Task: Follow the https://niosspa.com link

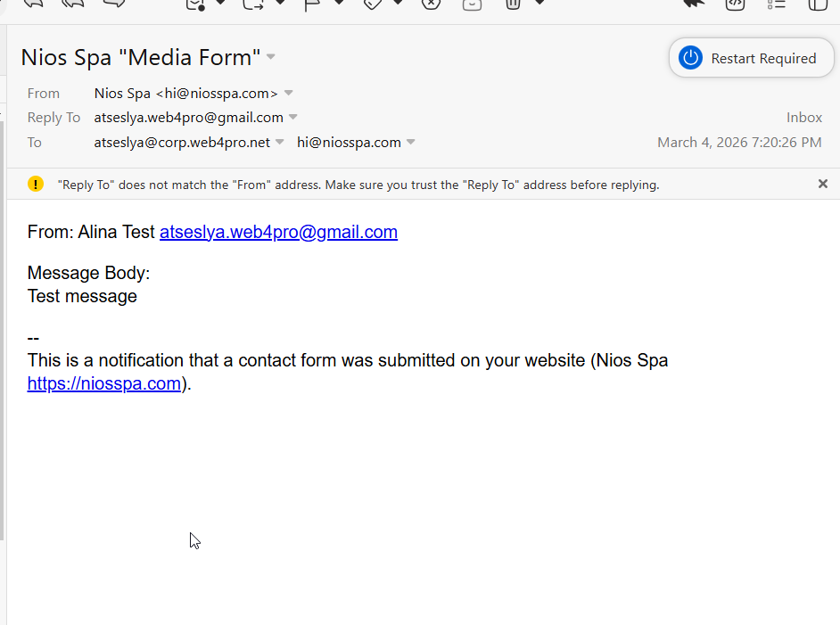Action: coord(104,383)
